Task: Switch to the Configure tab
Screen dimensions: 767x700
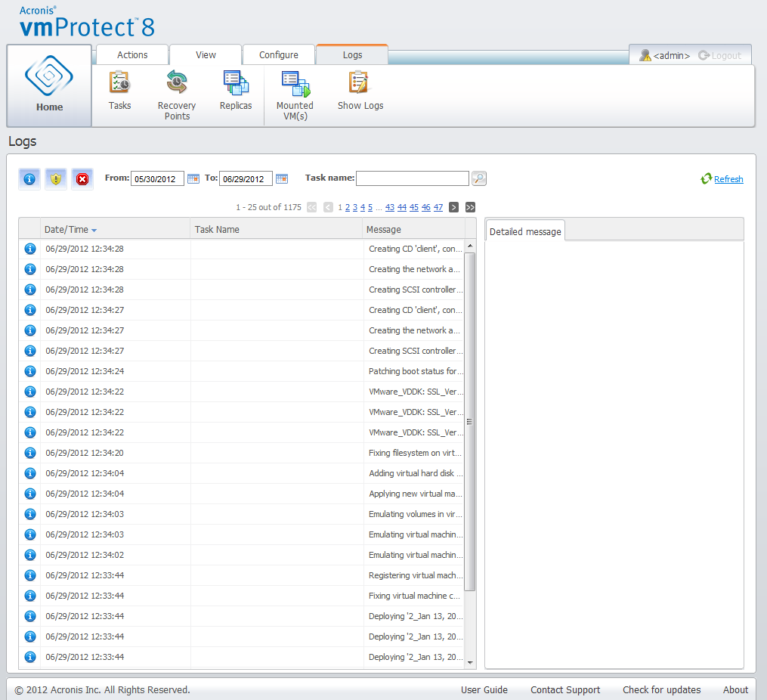Action: 278,54
